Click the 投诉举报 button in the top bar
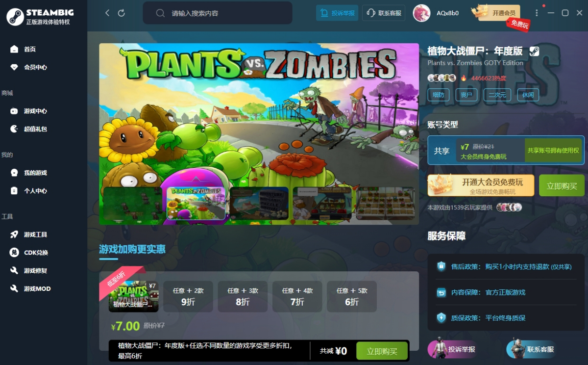Viewport: 588px width, 365px height. pyautogui.click(x=337, y=13)
